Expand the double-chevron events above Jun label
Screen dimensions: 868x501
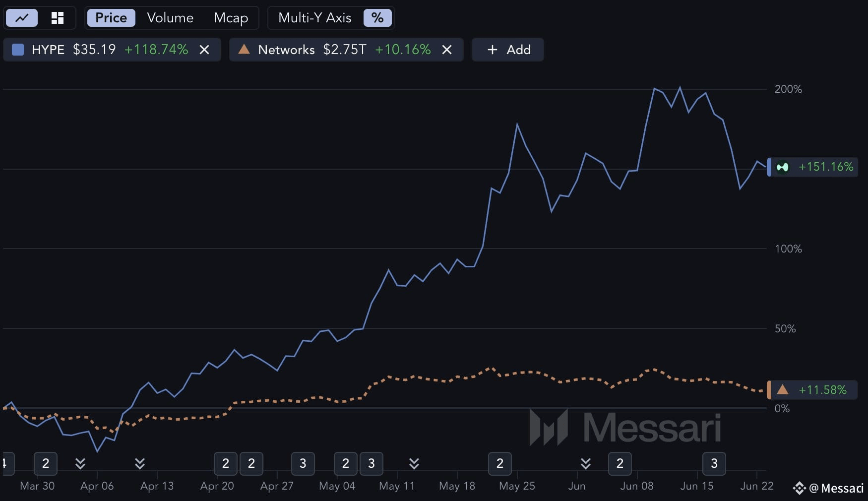586,463
